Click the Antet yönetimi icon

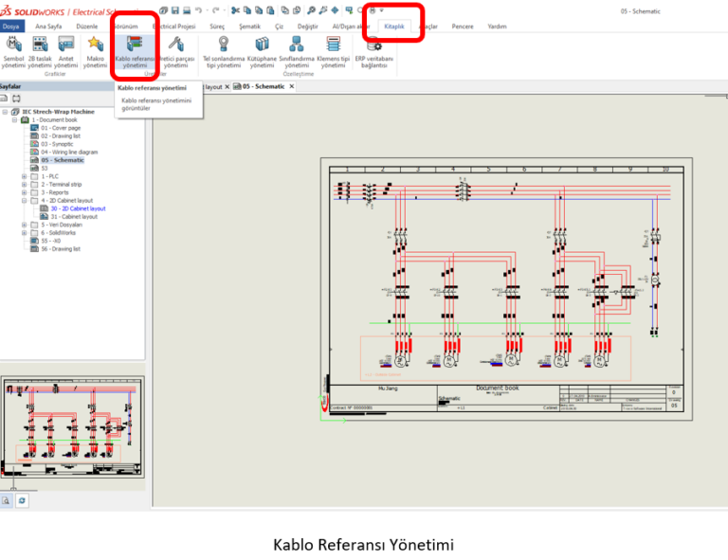click(x=66, y=52)
